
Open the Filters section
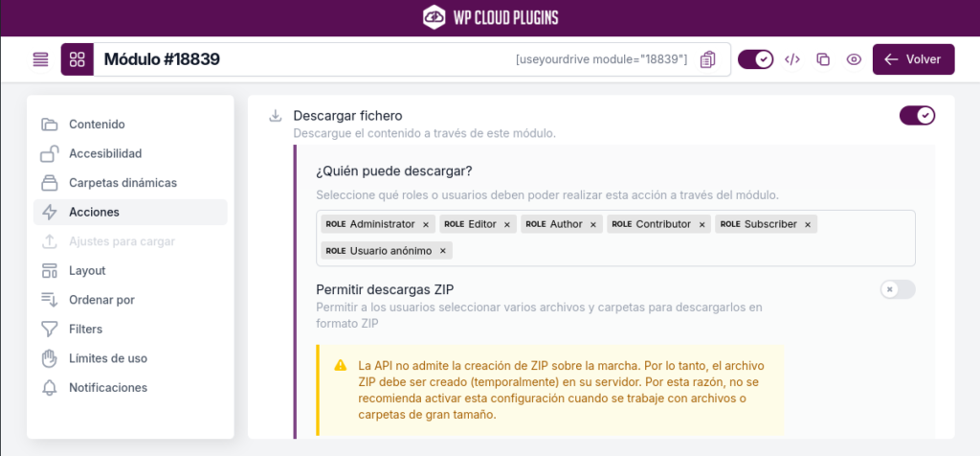130,329
